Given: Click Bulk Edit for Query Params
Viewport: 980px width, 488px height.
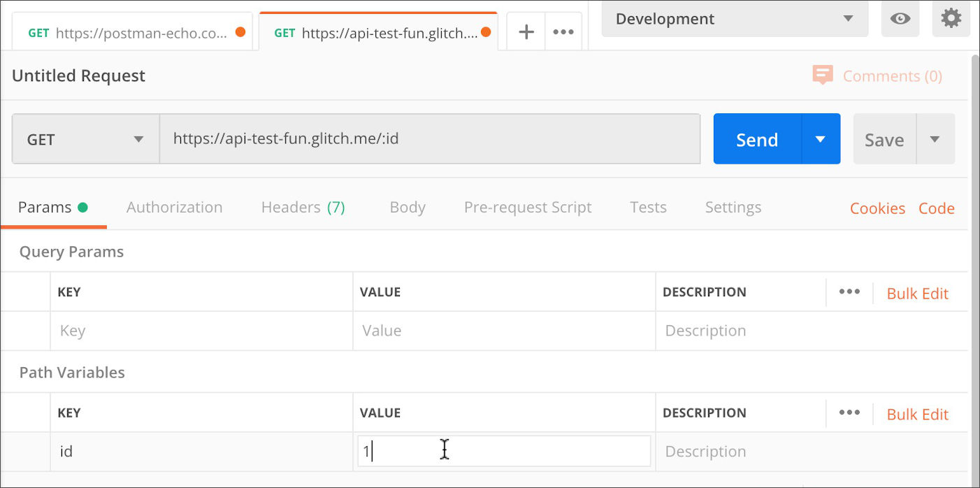Looking at the screenshot, I should click(x=917, y=294).
